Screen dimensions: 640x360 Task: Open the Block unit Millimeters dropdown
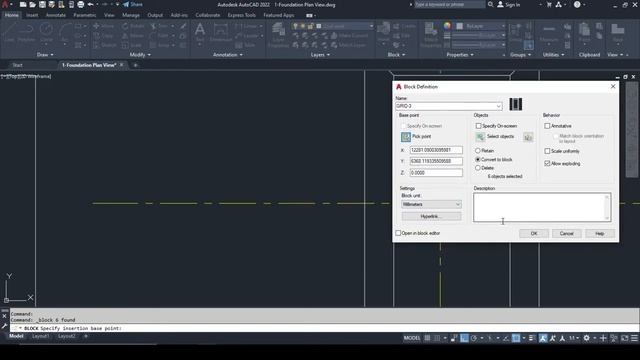(431, 204)
